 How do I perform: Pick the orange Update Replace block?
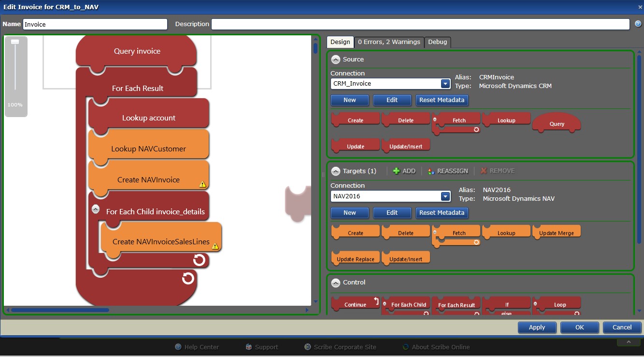tap(356, 259)
